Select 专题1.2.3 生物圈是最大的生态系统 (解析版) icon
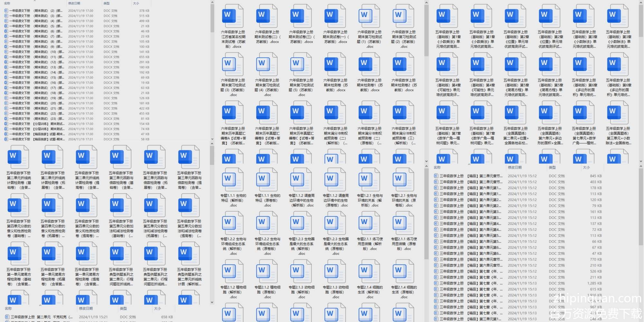The height and width of the screenshot is (322, 644). 301,224
